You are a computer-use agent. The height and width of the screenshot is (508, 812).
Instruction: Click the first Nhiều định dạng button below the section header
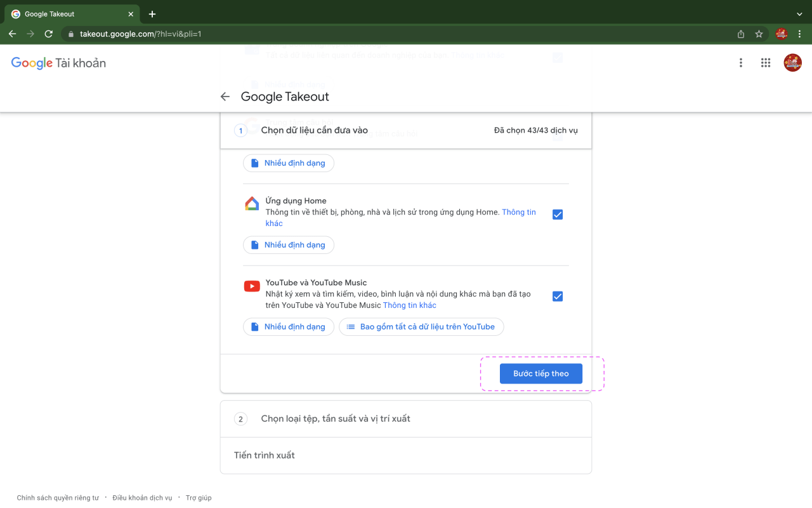[x=289, y=163]
